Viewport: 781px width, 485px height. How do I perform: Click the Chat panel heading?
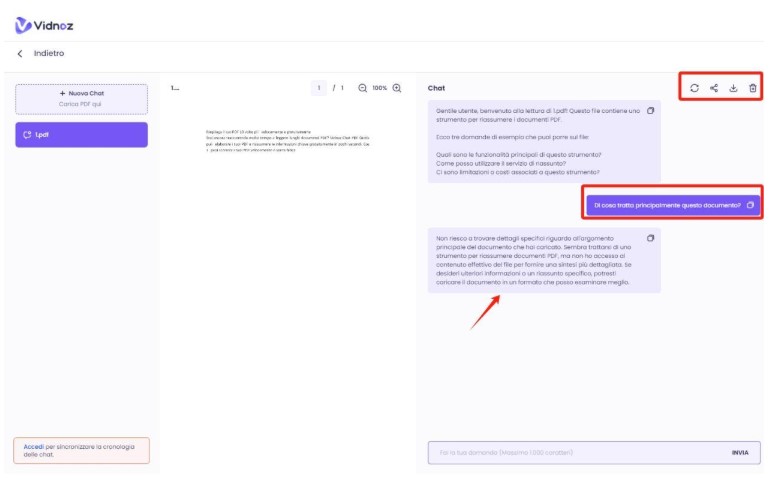tap(436, 88)
